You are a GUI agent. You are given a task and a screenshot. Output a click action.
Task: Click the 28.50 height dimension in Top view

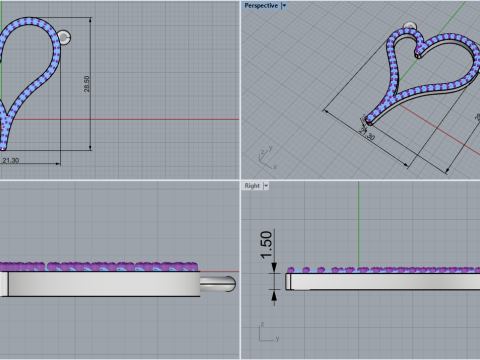87,84
